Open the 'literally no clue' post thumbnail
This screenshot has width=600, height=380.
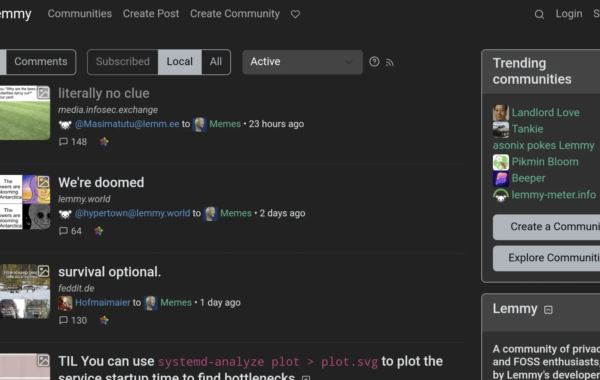pos(25,113)
